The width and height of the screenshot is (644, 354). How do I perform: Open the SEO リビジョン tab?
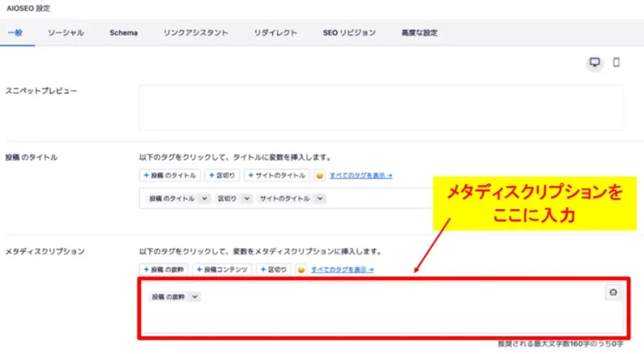349,33
